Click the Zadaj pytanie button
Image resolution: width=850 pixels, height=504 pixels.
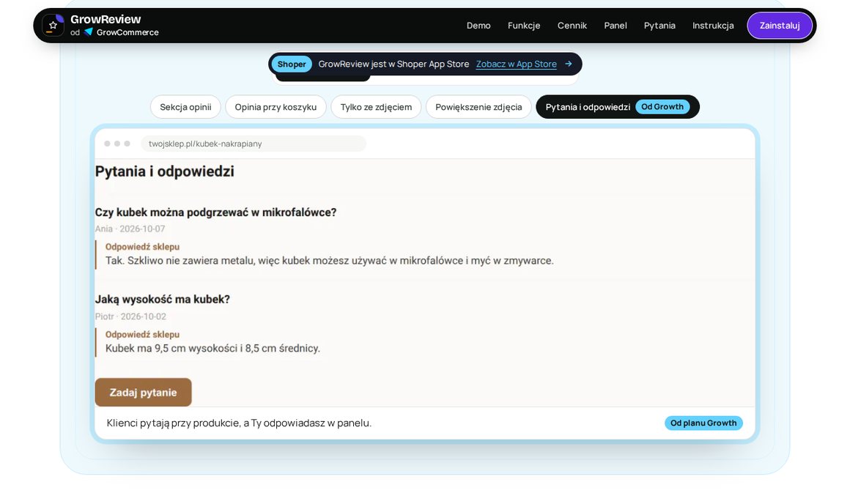pos(143,393)
